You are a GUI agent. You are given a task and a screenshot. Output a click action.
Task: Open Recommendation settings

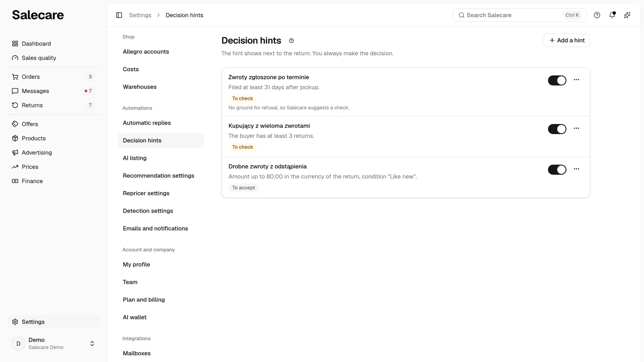tap(161, 176)
